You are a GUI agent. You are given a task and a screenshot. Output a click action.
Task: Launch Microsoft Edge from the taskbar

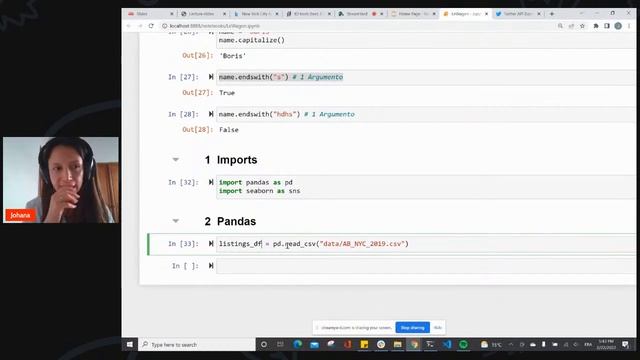point(298,344)
